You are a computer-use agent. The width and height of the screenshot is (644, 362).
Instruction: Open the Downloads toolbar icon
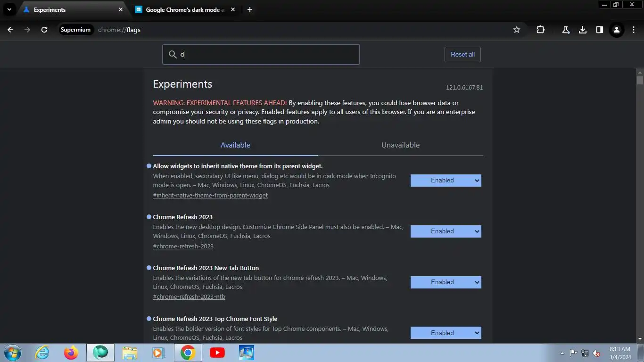[583, 30]
